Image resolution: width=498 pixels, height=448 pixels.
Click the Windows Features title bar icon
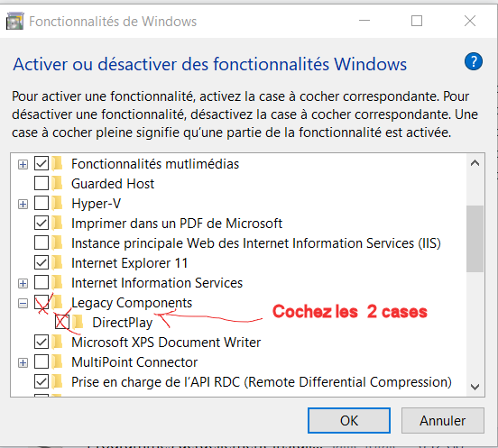click(x=15, y=22)
